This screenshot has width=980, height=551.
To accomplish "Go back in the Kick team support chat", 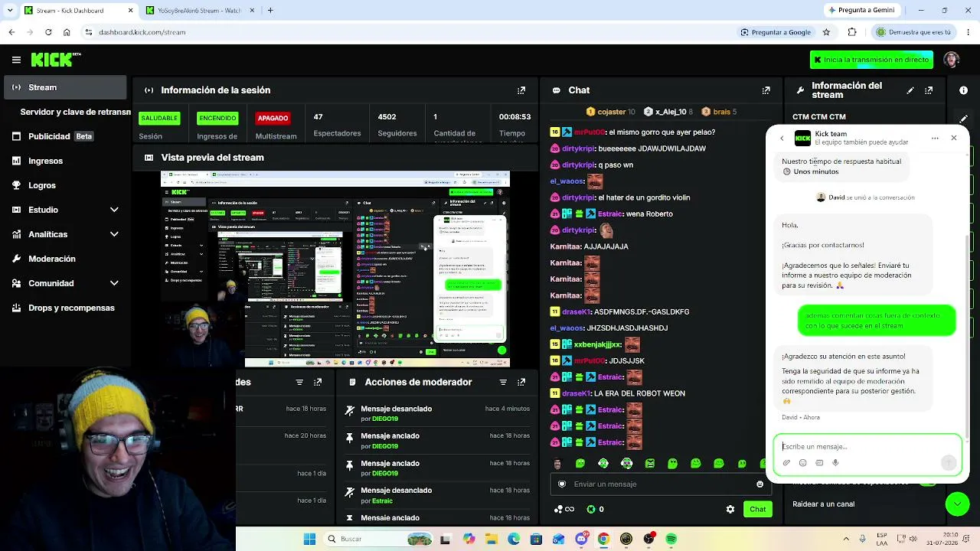I will [x=782, y=139].
